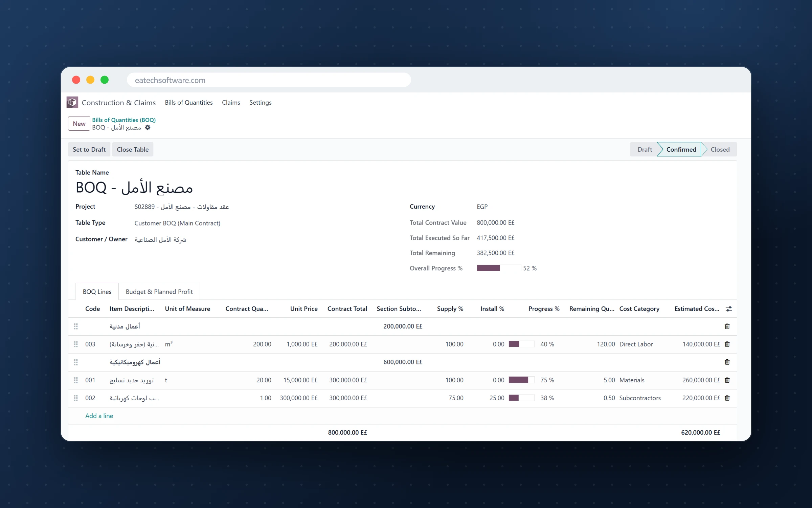Open the Bills of Quantities menu
The height and width of the screenshot is (508, 812).
[x=189, y=103]
